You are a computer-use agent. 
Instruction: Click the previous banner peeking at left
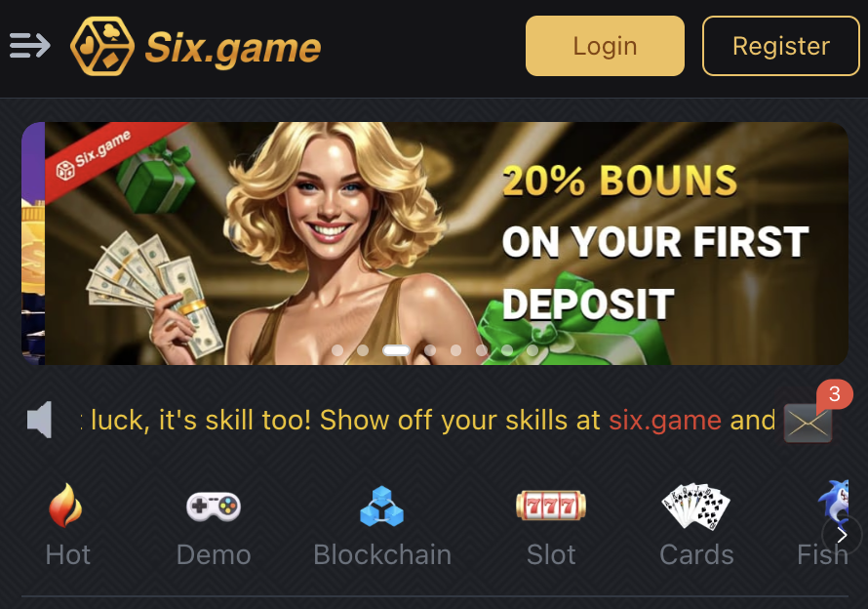(x=32, y=243)
